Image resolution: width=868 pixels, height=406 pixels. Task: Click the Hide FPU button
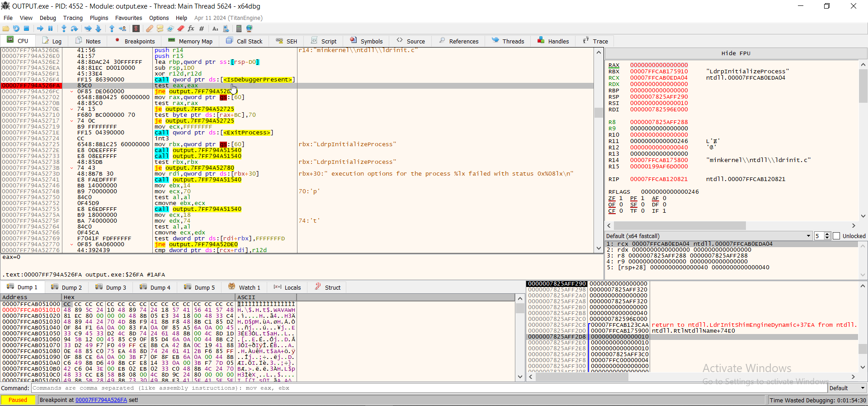736,53
